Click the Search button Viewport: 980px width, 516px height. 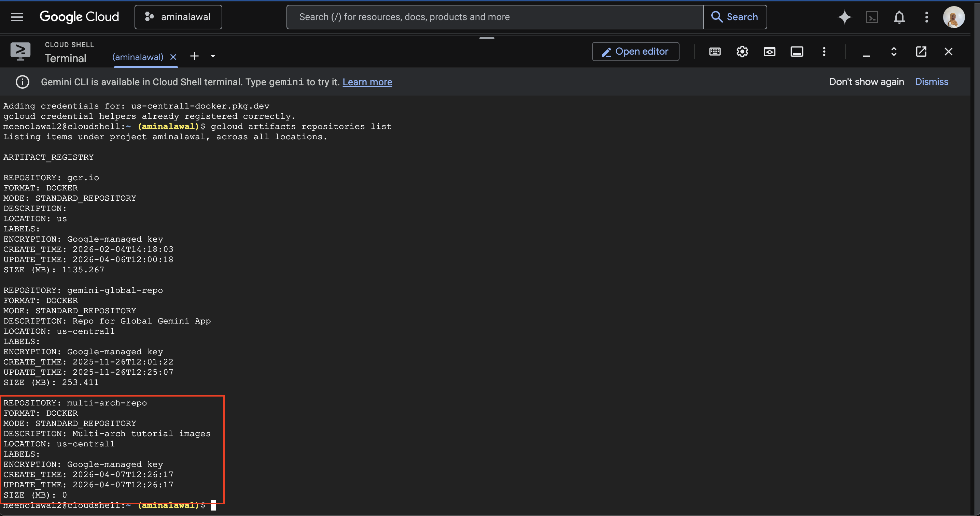(734, 17)
